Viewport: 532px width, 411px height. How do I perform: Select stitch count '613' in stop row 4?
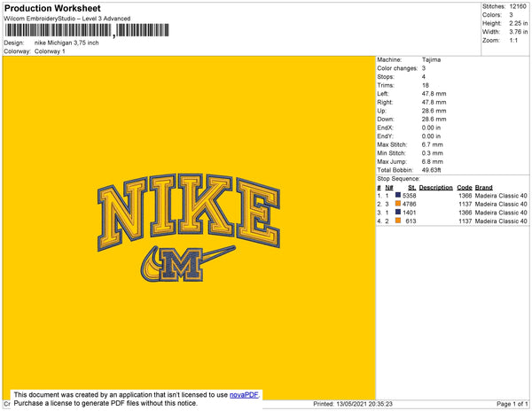click(411, 221)
